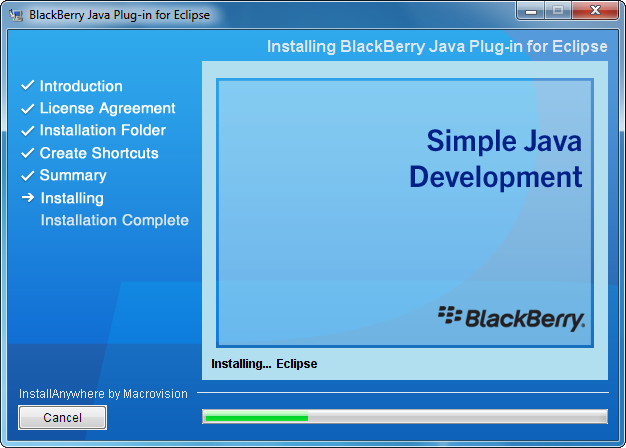Click the arrow icon beside Installing

[x=28, y=197]
